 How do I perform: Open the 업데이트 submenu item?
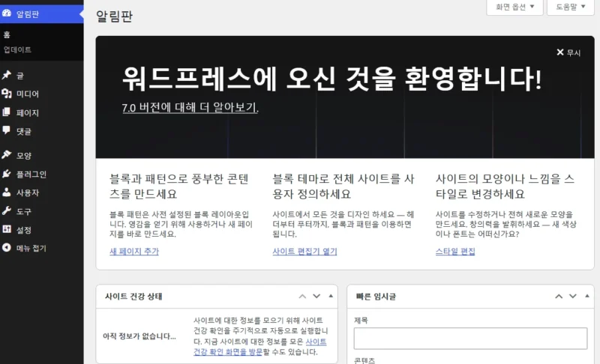[x=42, y=49]
